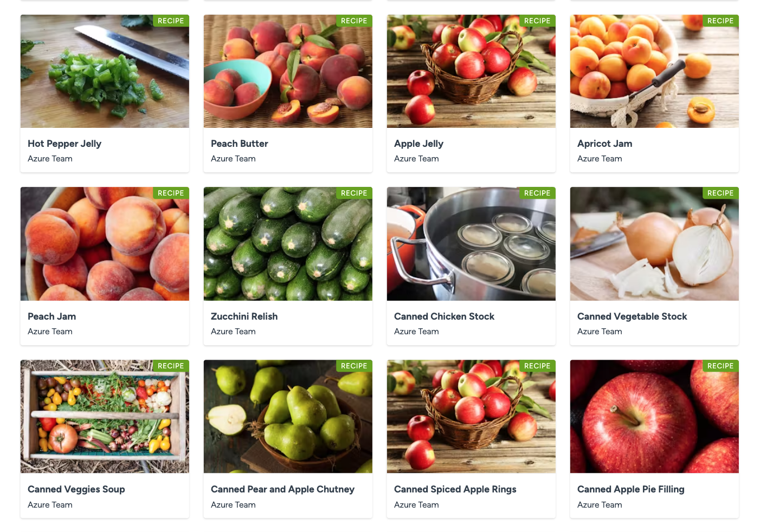Click Azure Team under Peach Butter

[x=233, y=159]
